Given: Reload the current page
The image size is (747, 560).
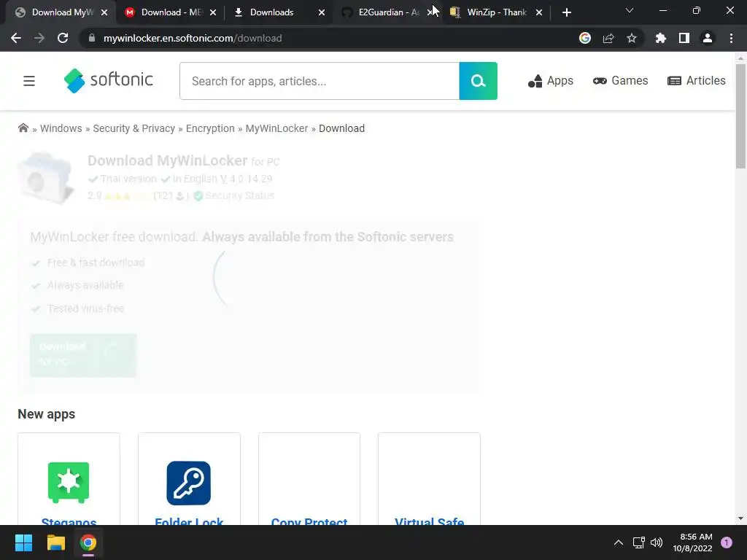Looking at the screenshot, I should 63,38.
